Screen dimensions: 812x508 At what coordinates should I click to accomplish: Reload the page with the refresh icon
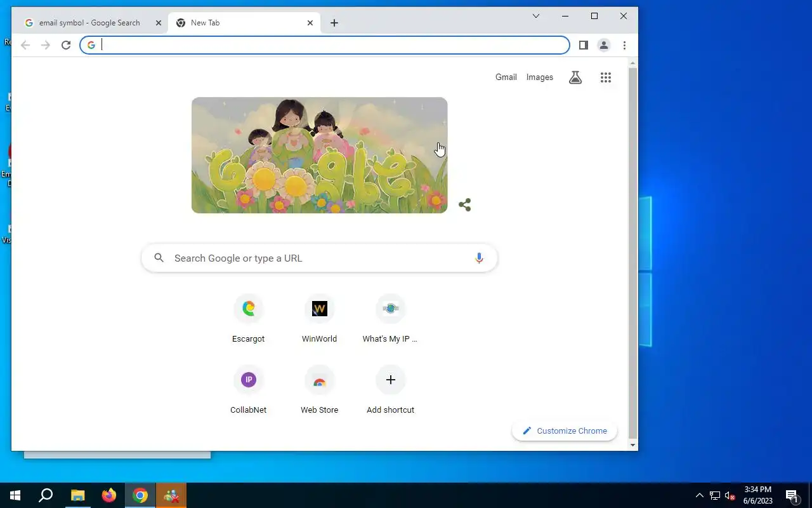tap(66, 45)
